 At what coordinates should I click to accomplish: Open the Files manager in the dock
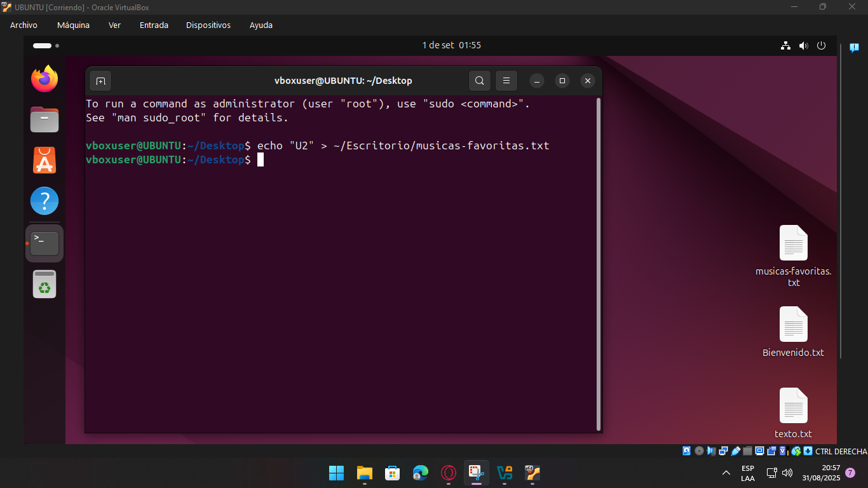click(44, 119)
